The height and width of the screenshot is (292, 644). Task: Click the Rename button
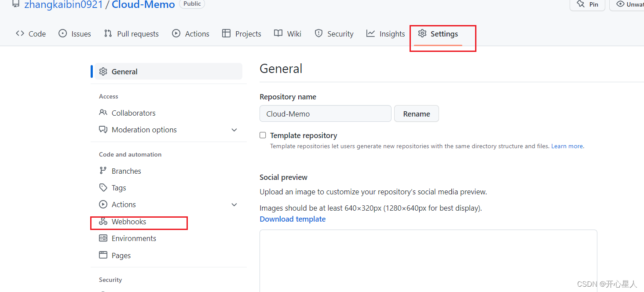[417, 113]
